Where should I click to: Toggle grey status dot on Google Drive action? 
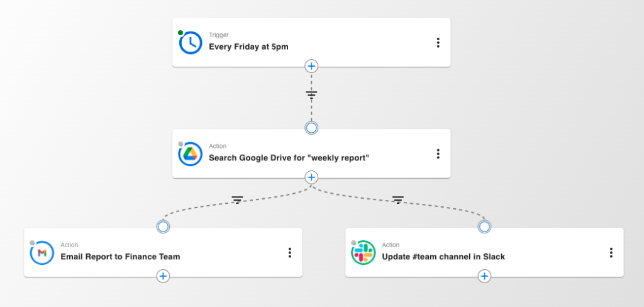pos(180,144)
